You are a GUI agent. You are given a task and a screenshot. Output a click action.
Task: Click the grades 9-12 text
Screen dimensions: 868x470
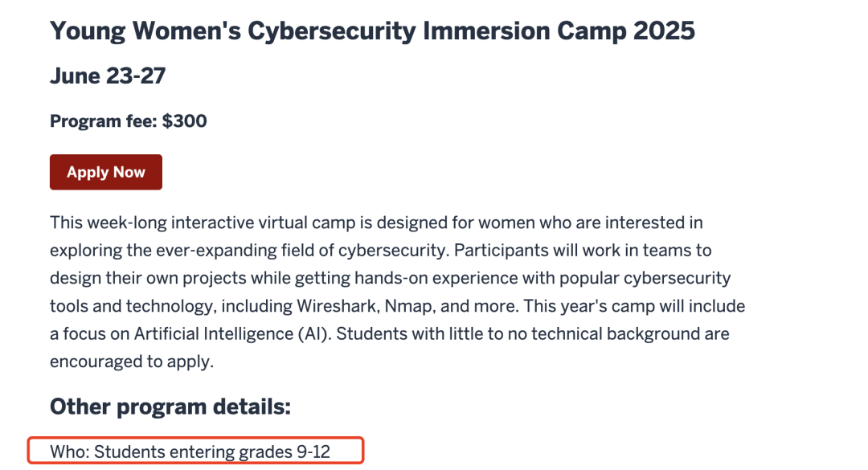click(285, 452)
